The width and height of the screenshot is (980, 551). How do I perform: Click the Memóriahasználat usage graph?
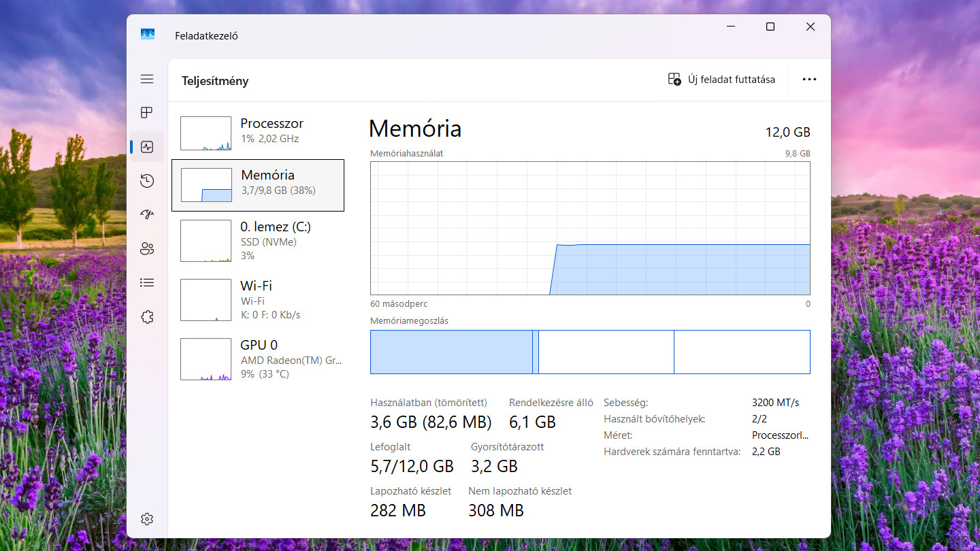(x=590, y=228)
